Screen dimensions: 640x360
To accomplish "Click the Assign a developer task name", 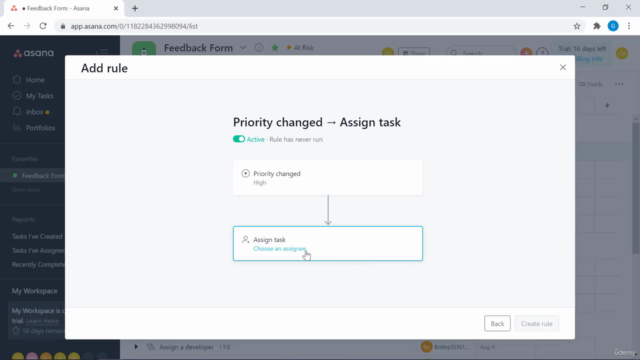I will (x=187, y=347).
